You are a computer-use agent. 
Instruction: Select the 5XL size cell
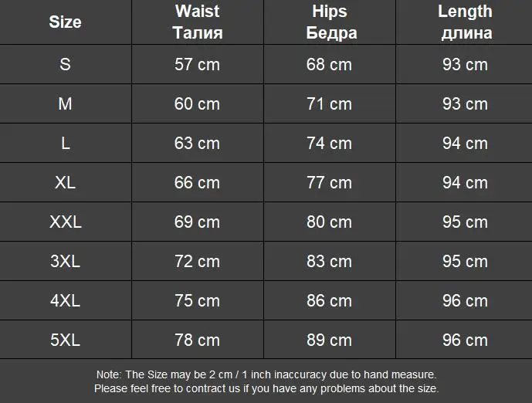pyautogui.click(x=65, y=340)
